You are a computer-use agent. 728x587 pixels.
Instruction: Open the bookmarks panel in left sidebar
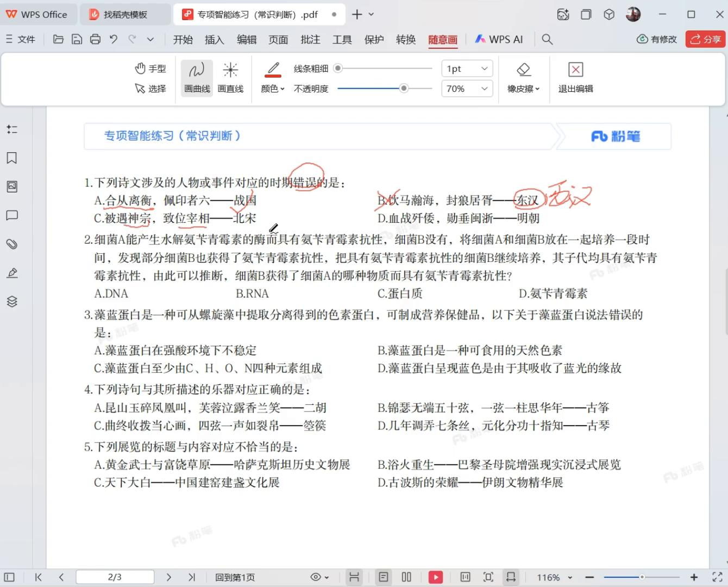pyautogui.click(x=12, y=158)
